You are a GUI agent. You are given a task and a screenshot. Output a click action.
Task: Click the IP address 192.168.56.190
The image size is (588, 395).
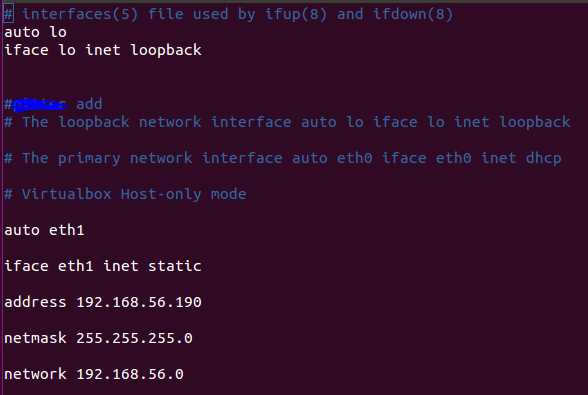(x=139, y=302)
